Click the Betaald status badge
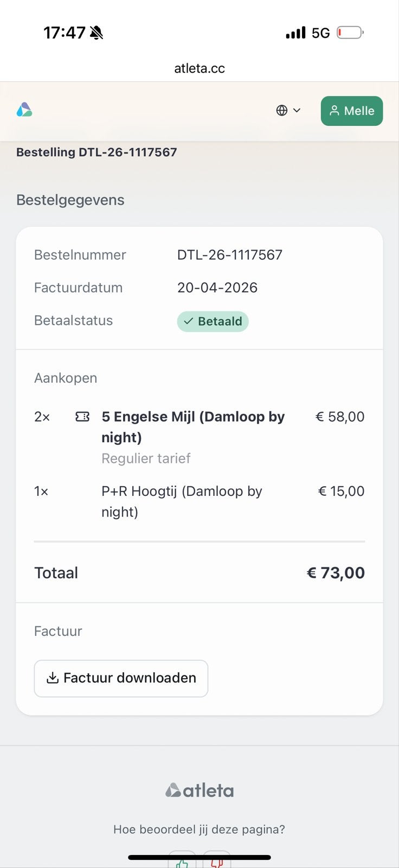This screenshot has height=868, width=399. pyautogui.click(x=213, y=321)
